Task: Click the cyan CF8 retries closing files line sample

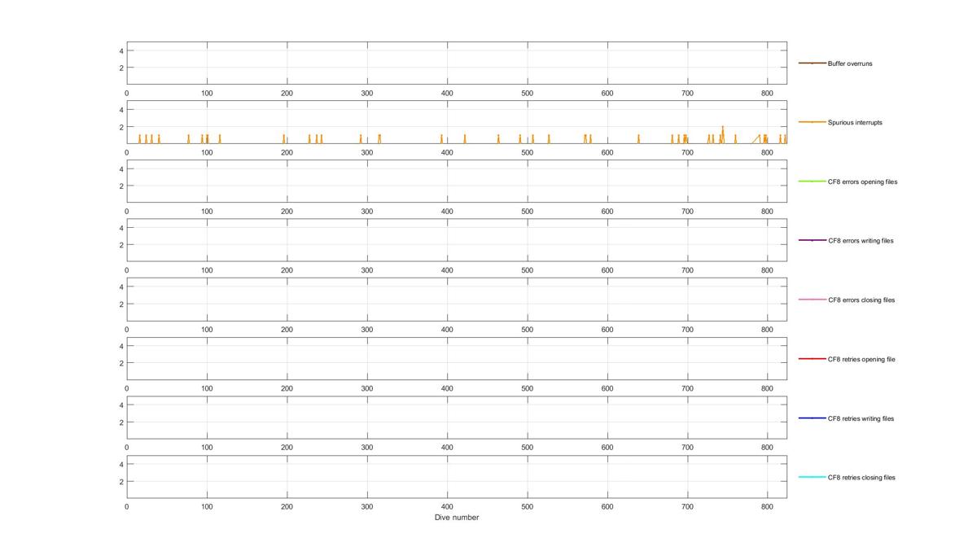Action: click(x=812, y=477)
